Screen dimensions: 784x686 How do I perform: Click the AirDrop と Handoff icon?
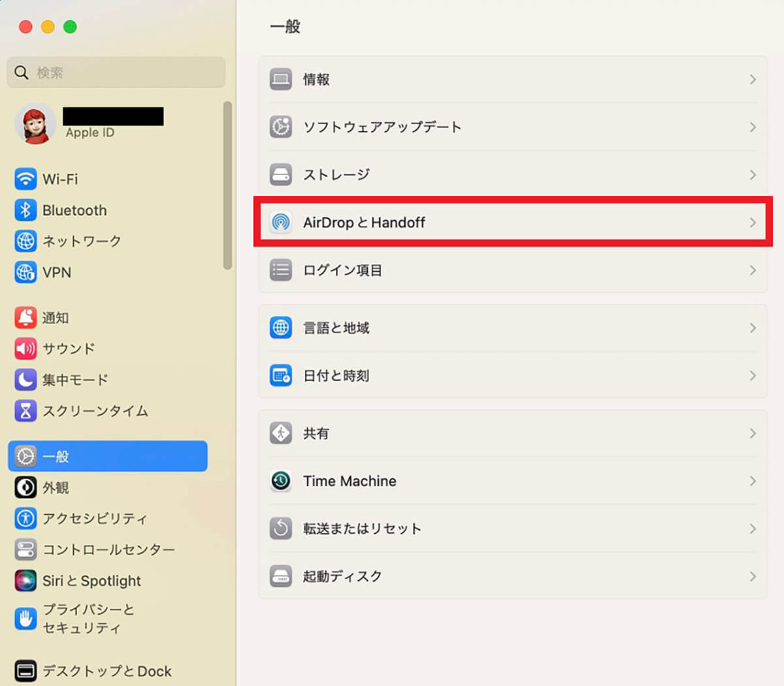click(x=281, y=222)
